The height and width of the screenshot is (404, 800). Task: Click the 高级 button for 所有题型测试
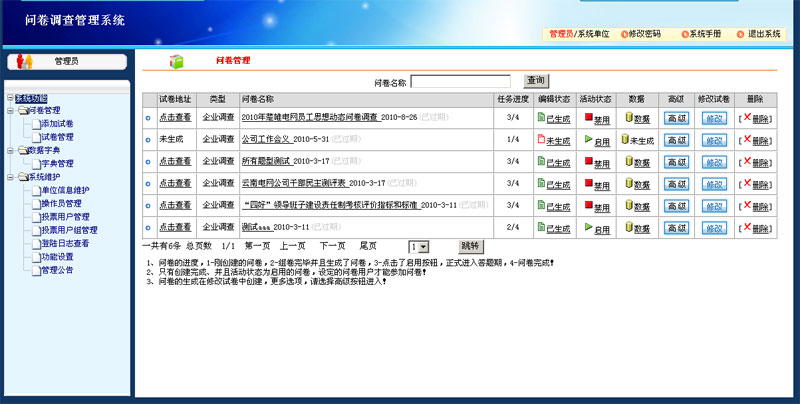point(676,161)
